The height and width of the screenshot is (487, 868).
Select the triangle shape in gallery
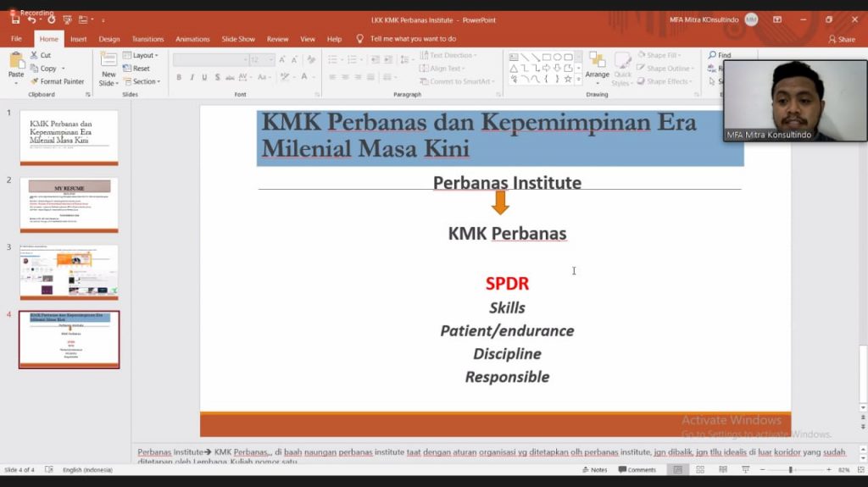click(514, 68)
